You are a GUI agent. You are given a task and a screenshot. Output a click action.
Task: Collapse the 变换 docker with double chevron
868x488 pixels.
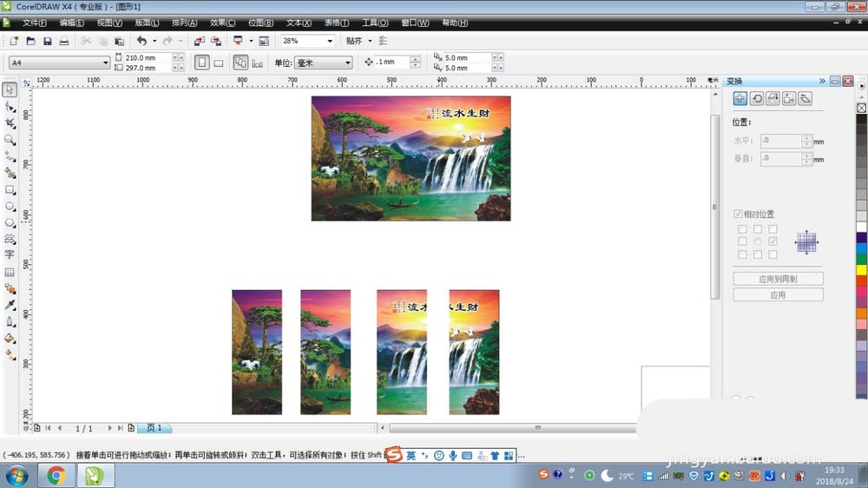coord(822,81)
